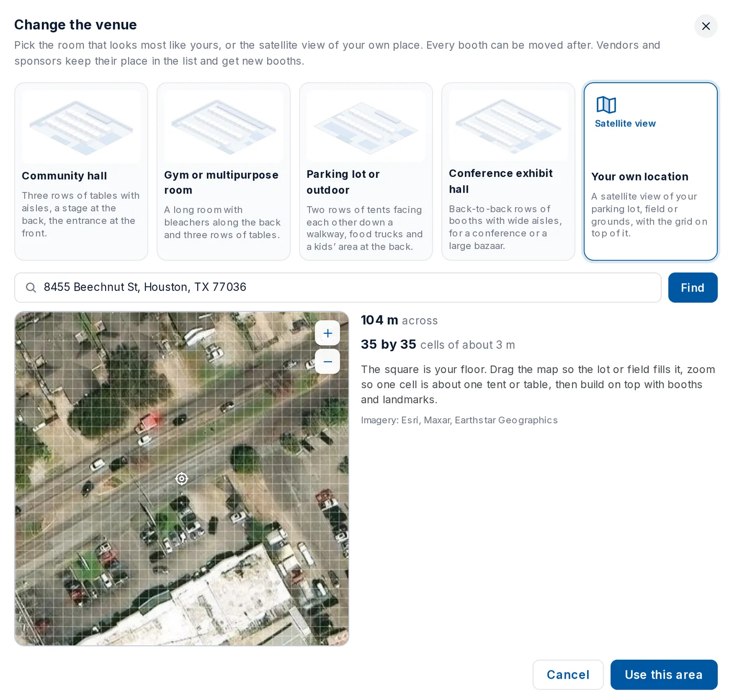Image resolution: width=732 pixels, height=700 pixels.
Task: Select the Your own location card
Action: [650, 171]
